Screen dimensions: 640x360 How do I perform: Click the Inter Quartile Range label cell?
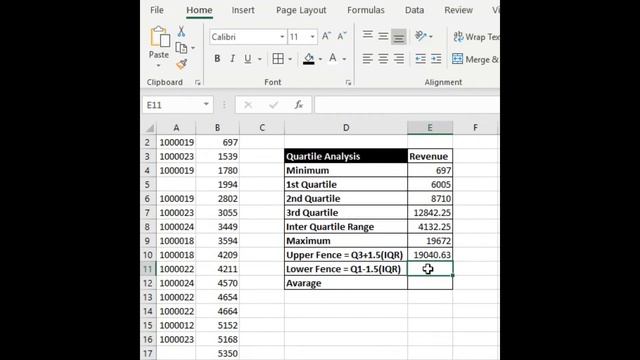click(x=346, y=227)
